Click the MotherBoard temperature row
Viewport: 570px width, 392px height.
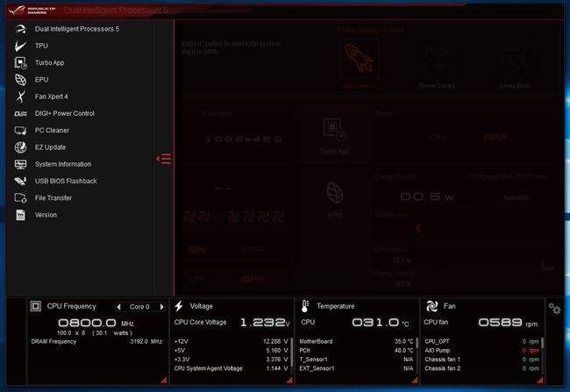tap(356, 341)
